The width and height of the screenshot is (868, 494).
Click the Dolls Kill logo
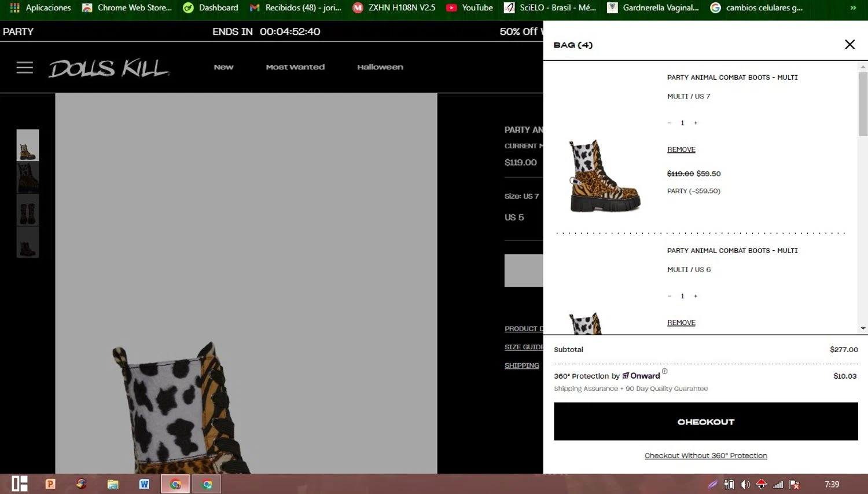tap(109, 68)
